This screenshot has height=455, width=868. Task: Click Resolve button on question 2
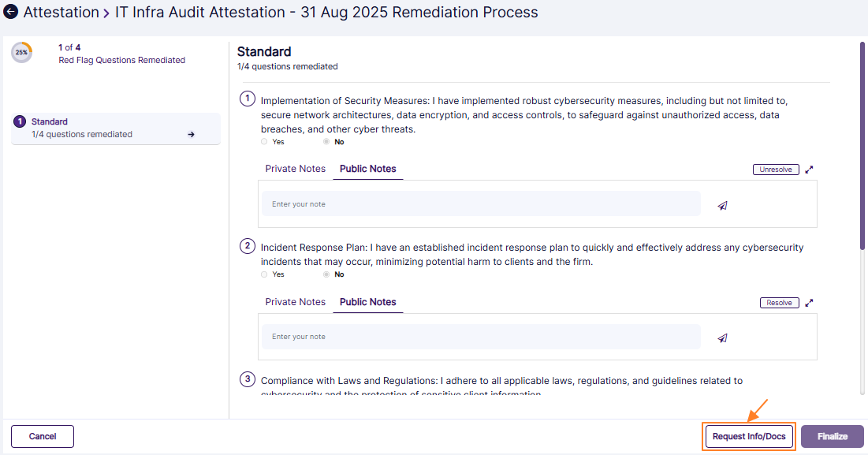point(779,303)
